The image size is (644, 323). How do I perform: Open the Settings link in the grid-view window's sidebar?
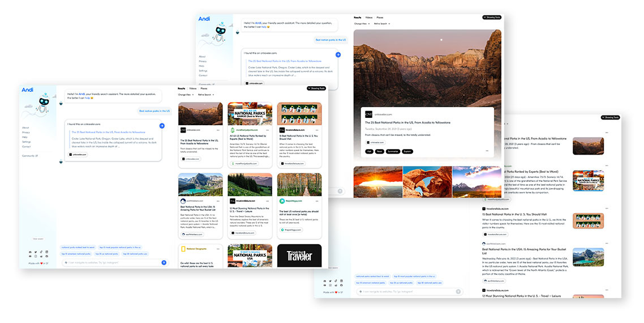click(x=26, y=142)
